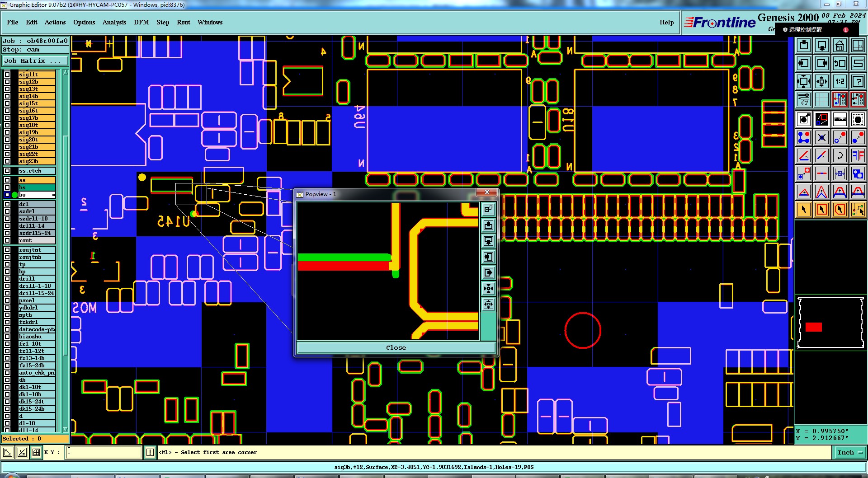Screen dimensions: 868x478
Task: Click the Home view icon in the right toolbar
Action: pyautogui.click(x=840, y=45)
